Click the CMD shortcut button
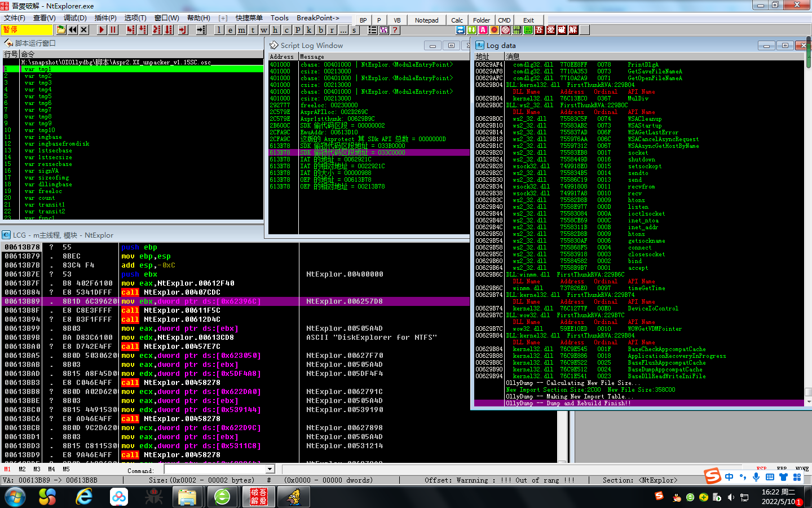The image size is (812, 508). click(504, 20)
